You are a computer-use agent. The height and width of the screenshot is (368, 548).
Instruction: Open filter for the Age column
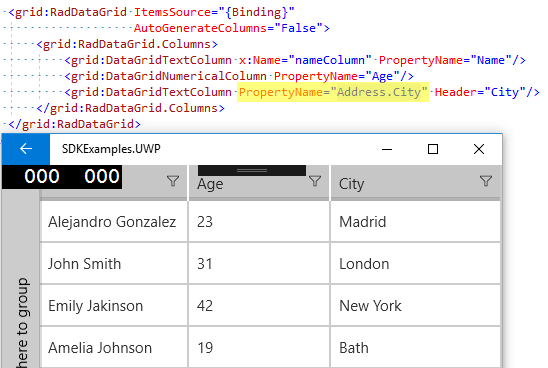315,181
